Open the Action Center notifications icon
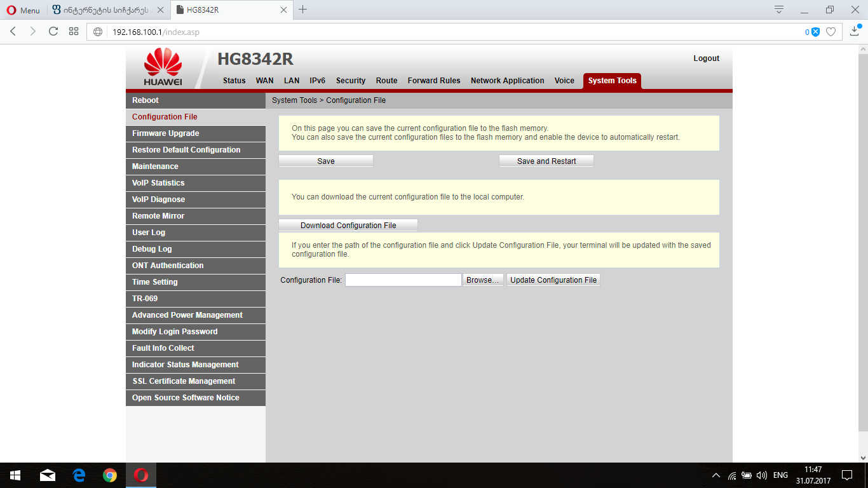 click(x=847, y=475)
